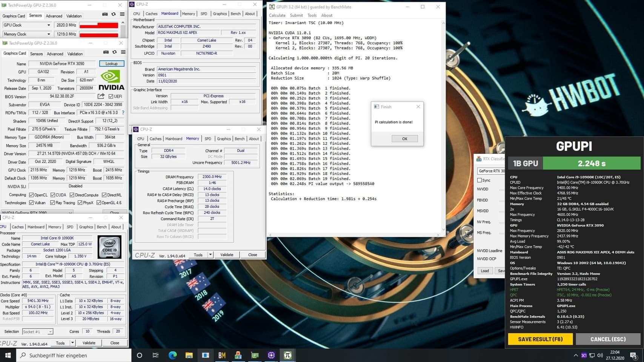The width and height of the screenshot is (644, 362).
Task: Click CANCEL (ESC) button in BenchMate
Action: (x=608, y=339)
